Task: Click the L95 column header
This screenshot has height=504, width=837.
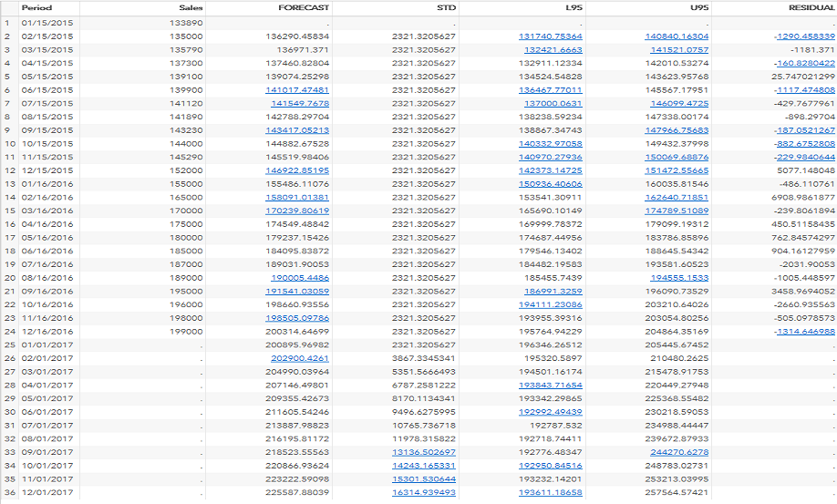Action: (x=573, y=7)
